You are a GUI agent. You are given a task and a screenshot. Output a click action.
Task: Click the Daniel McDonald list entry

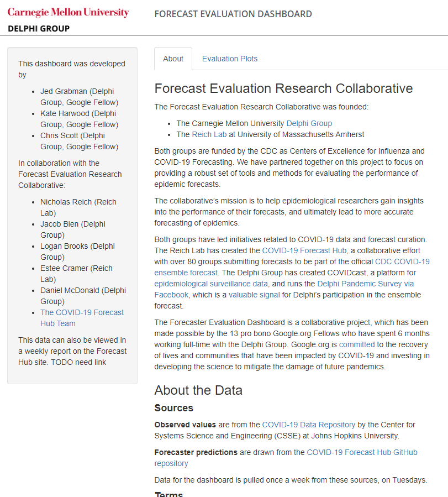point(83,296)
